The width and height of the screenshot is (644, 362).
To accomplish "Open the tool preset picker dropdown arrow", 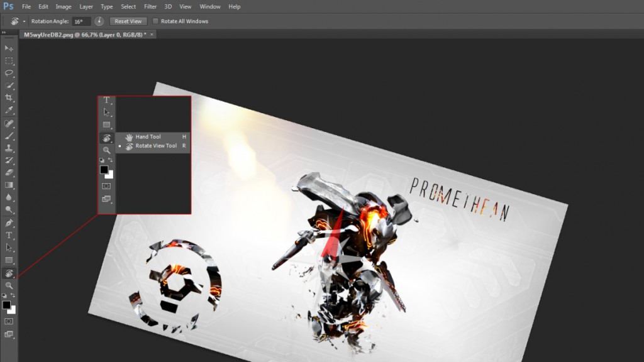I will (x=24, y=21).
